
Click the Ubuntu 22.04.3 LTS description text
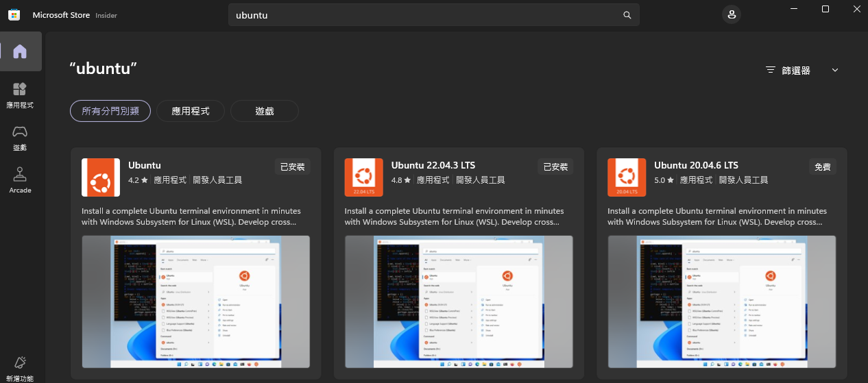coord(455,217)
